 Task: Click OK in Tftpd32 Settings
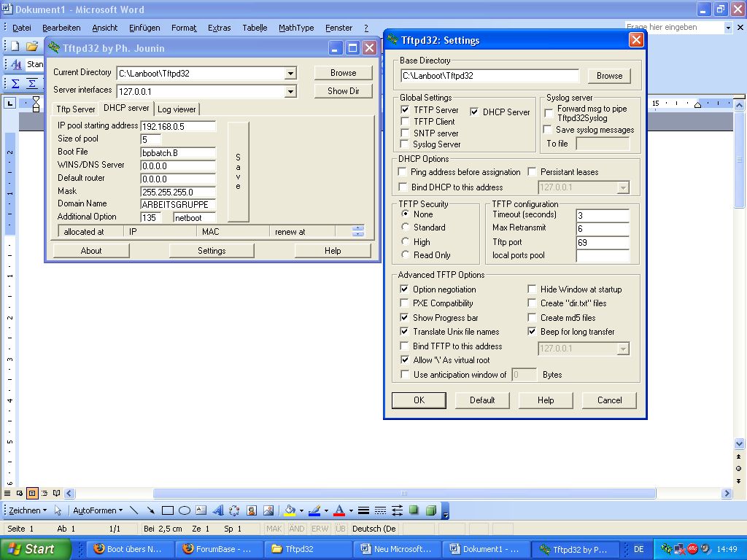(x=419, y=400)
